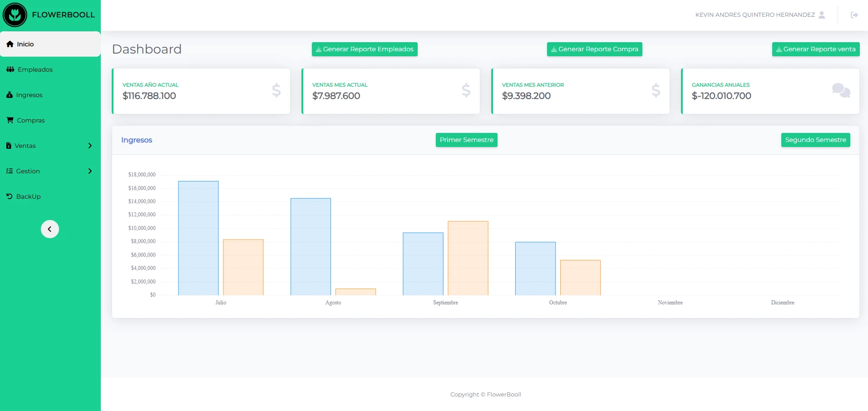Click the FlowerBooll tulip logo icon
Screen dimensions: 868x411
[15, 15]
